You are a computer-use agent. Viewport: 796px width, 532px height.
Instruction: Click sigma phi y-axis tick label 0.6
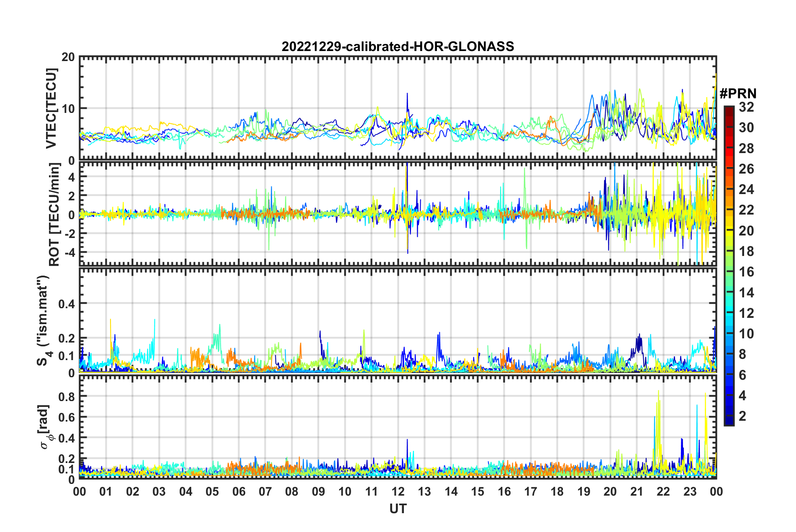coord(67,417)
